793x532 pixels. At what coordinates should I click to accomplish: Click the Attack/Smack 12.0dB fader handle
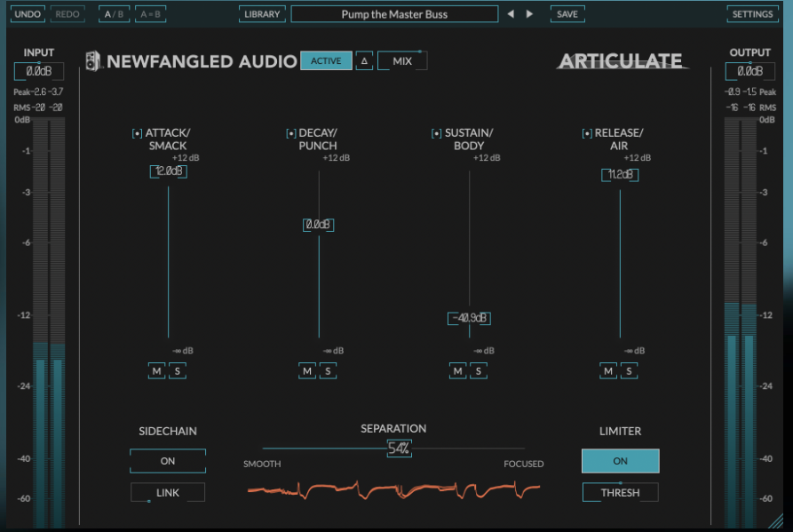point(169,171)
